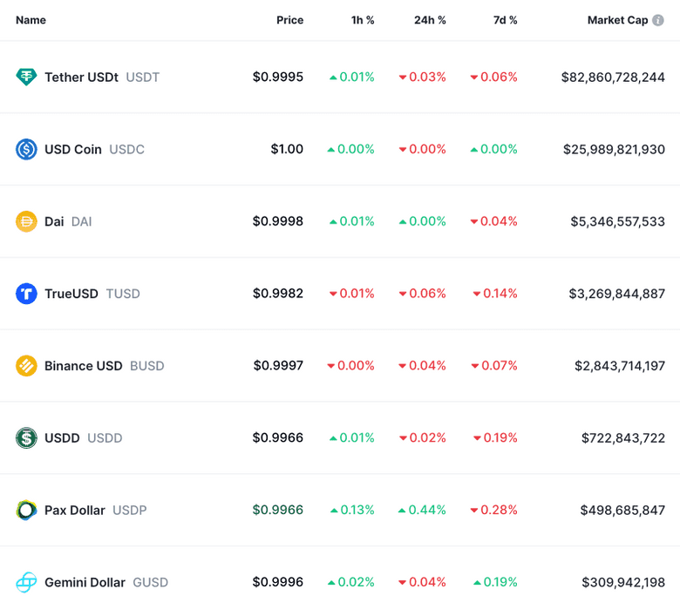
Task: Open the Tether USDt coin page
Action: [x=81, y=77]
